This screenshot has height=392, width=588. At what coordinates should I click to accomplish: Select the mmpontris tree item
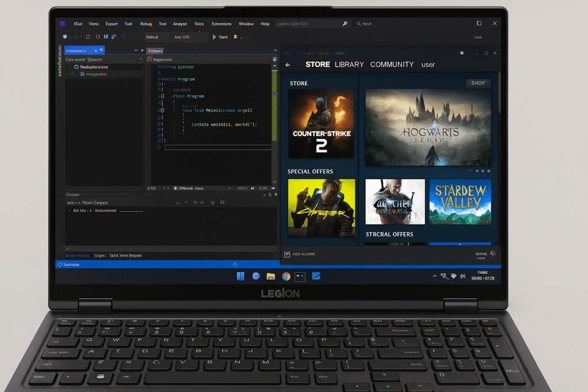coord(94,74)
